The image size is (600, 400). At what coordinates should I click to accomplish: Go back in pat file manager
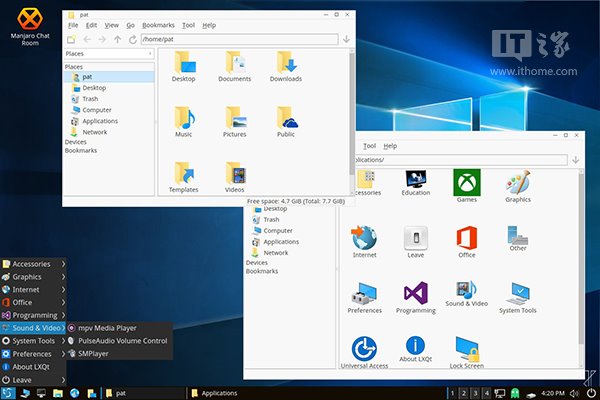click(x=87, y=39)
